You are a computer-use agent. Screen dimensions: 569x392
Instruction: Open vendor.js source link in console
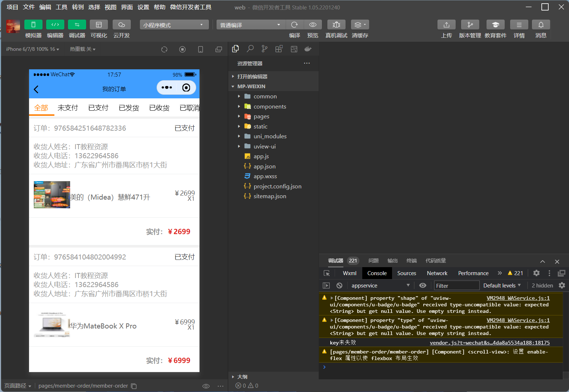pyautogui.click(x=490, y=343)
